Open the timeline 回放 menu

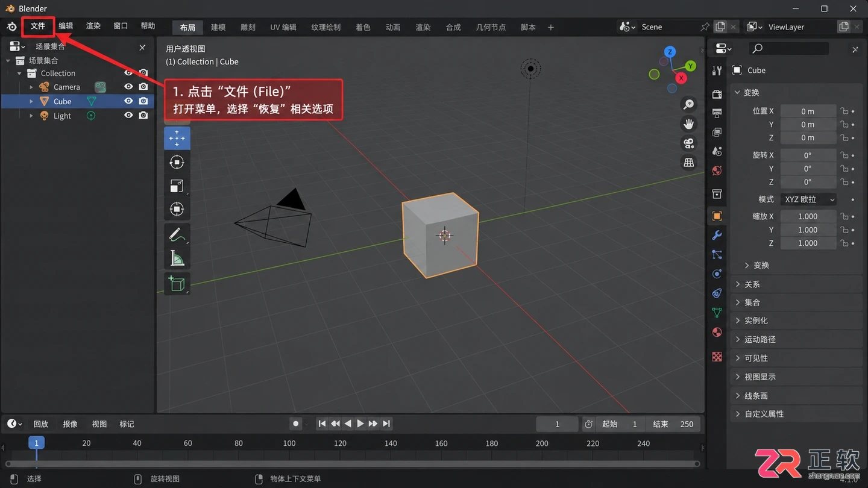(40, 424)
